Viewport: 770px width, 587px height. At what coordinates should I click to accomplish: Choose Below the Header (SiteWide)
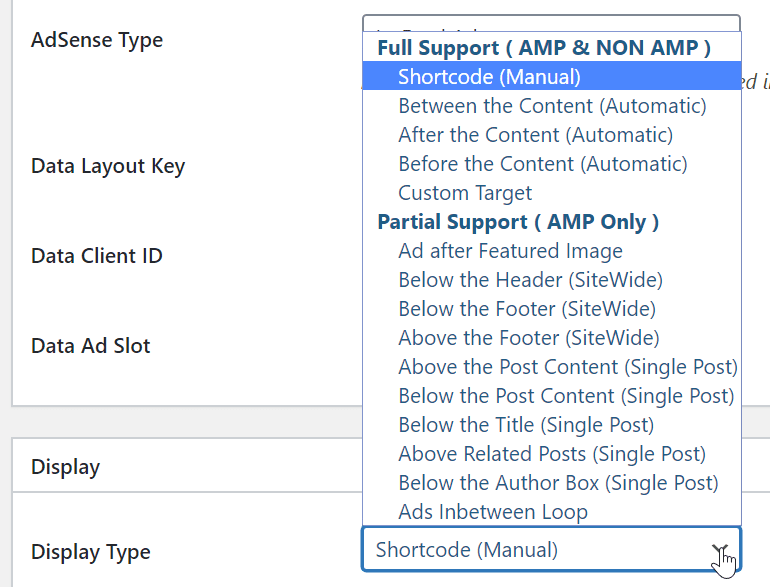(x=530, y=280)
